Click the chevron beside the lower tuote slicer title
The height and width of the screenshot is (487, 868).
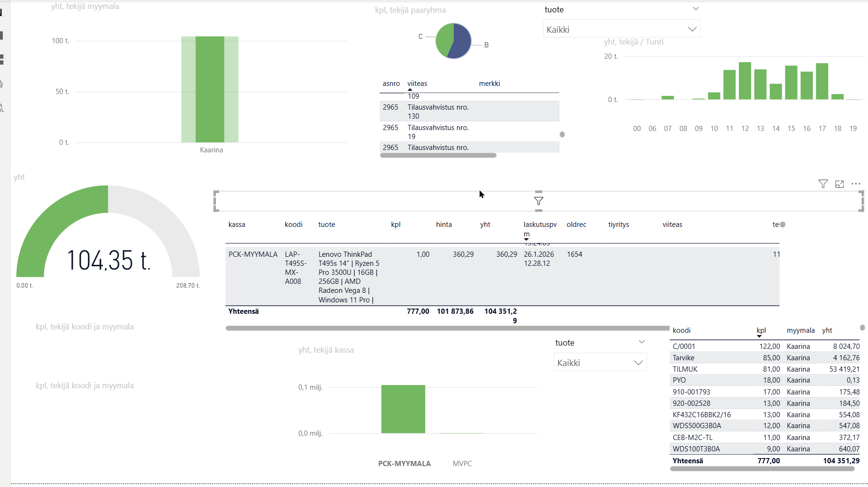coord(642,342)
